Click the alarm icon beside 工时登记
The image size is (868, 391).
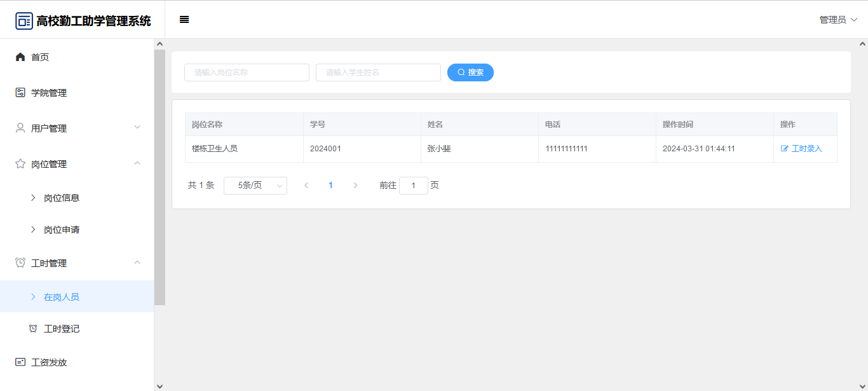[x=33, y=329]
